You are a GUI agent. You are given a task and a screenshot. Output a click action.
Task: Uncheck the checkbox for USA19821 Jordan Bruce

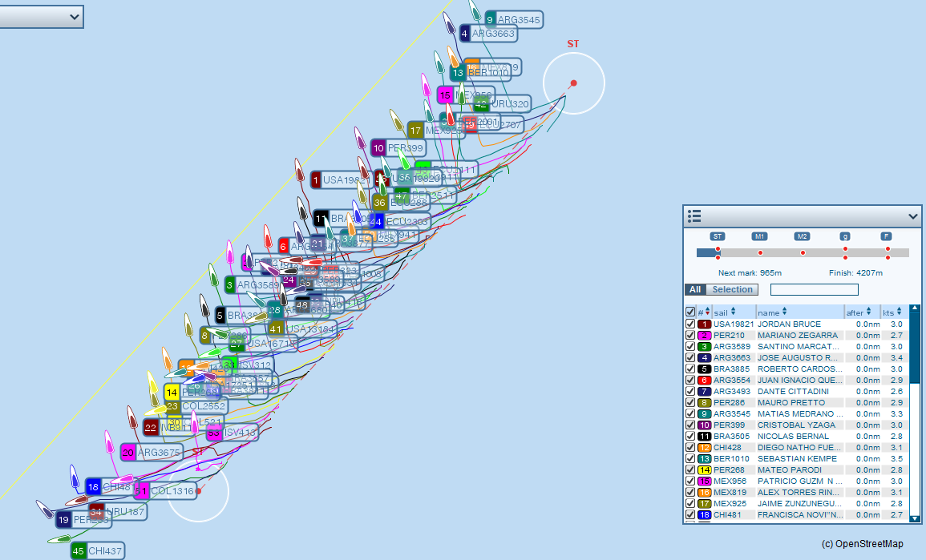(690, 324)
